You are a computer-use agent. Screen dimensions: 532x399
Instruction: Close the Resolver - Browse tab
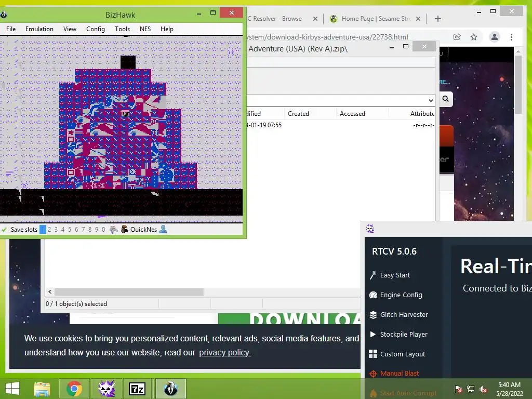coord(315,19)
